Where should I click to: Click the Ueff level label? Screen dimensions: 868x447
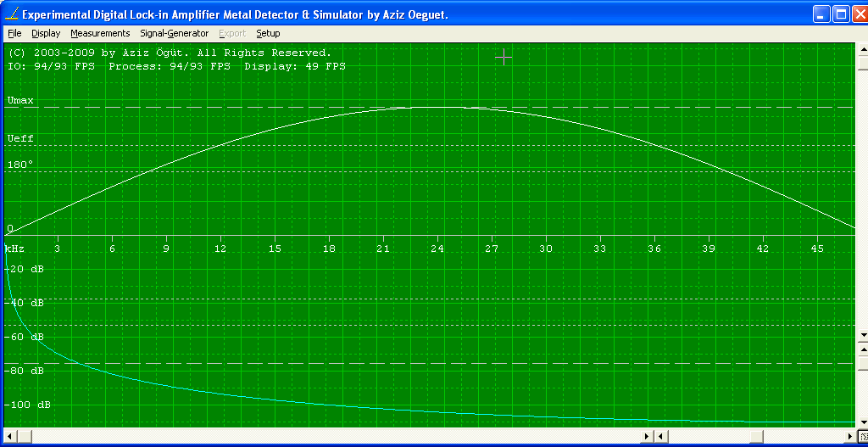(x=20, y=138)
